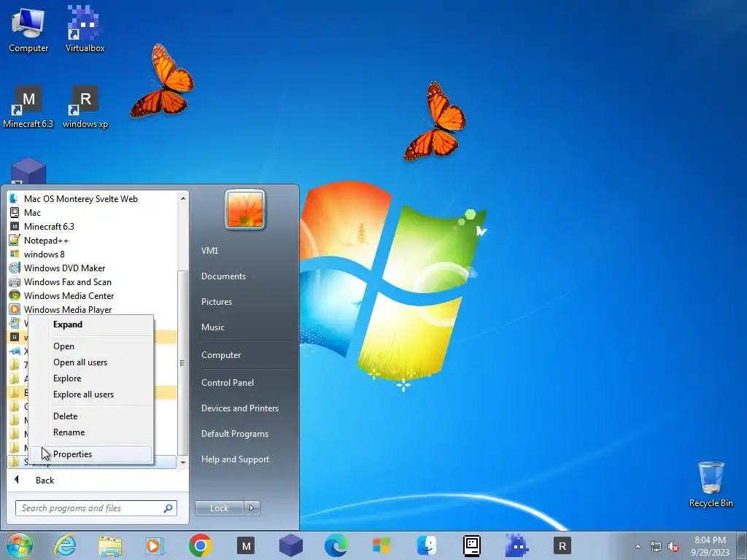747x560 pixels.
Task: Click the M Minecraft taskbar icon
Action: pyautogui.click(x=246, y=545)
